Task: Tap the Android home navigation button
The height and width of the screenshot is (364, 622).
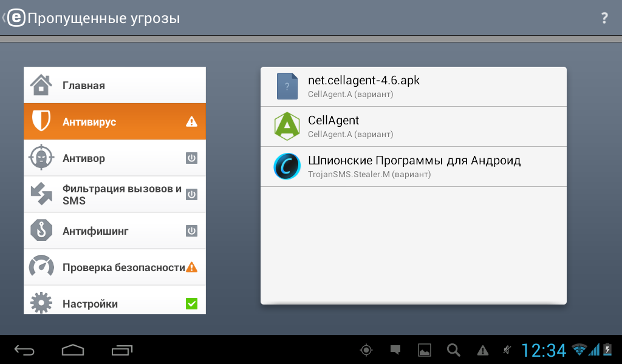Action: 73,350
